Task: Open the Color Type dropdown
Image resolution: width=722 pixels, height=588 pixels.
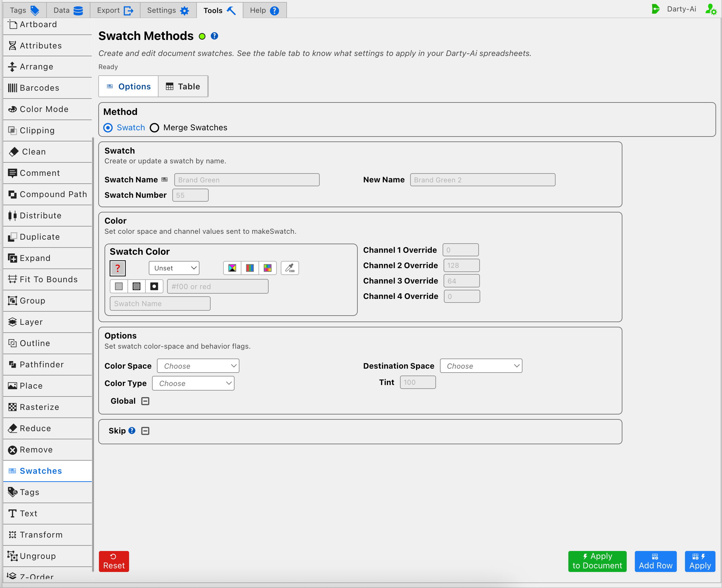Action: coord(193,383)
